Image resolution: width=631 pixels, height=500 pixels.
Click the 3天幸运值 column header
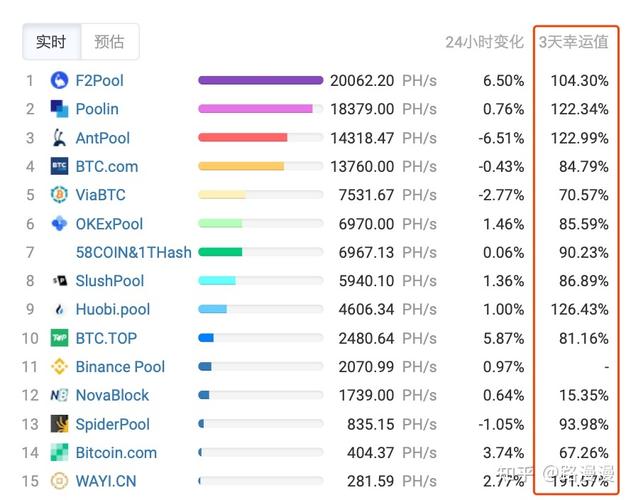pyautogui.click(x=573, y=42)
